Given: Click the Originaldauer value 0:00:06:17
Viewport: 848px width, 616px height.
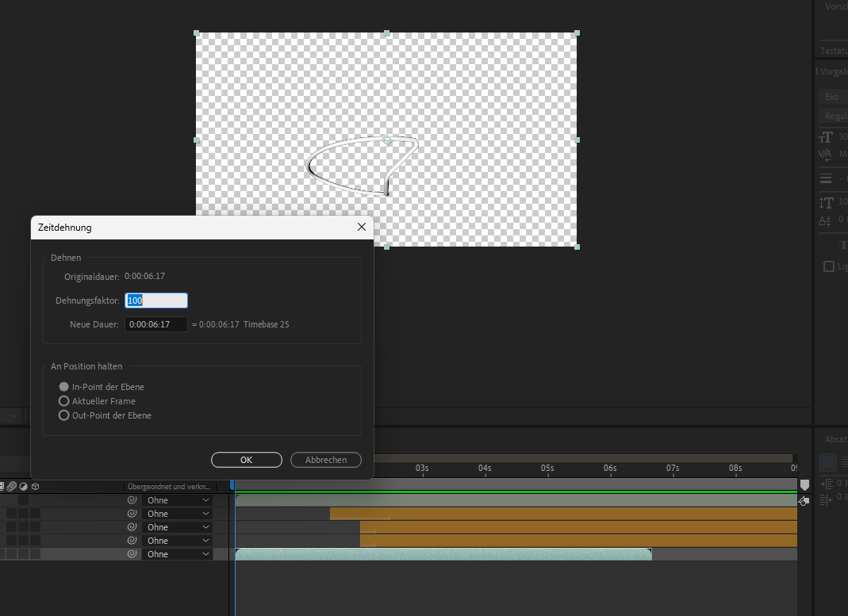Looking at the screenshot, I should [145, 276].
